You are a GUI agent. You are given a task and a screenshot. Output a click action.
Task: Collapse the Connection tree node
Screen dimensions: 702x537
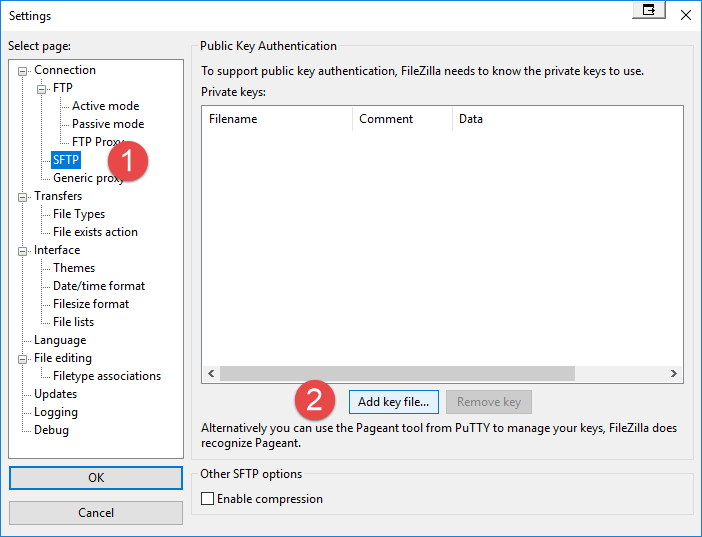[x=24, y=70]
